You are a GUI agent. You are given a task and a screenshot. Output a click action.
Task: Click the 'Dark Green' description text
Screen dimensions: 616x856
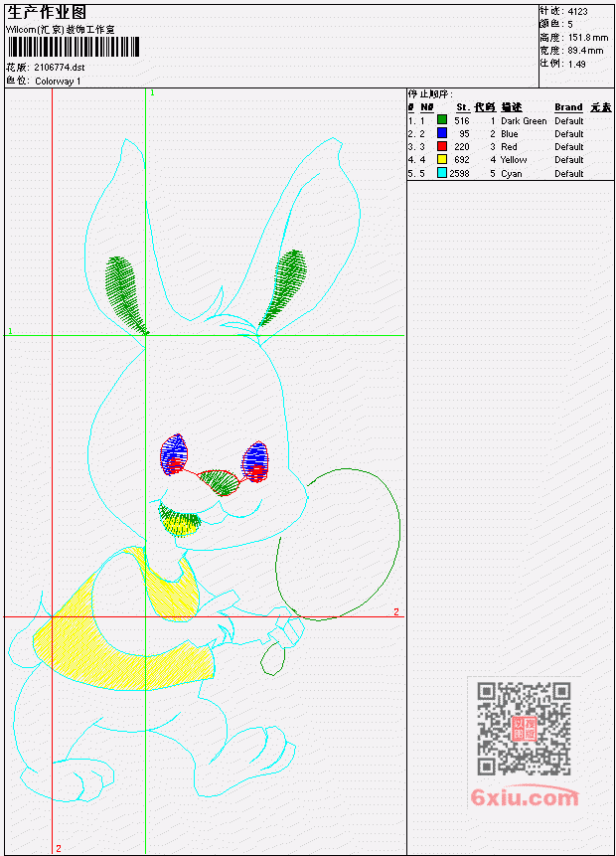click(524, 120)
